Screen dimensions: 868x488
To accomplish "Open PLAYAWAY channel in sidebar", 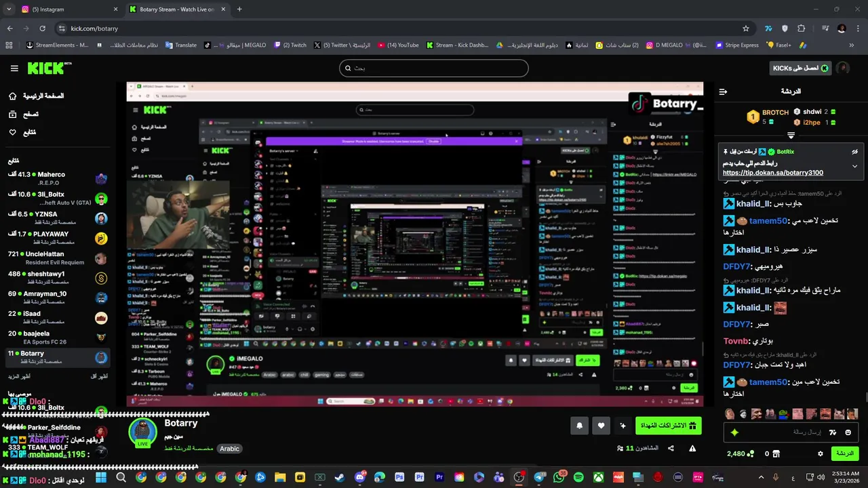I will coord(58,238).
